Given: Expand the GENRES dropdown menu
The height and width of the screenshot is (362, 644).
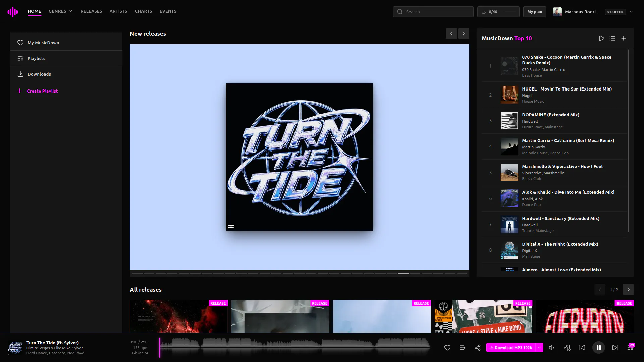Looking at the screenshot, I should point(60,11).
